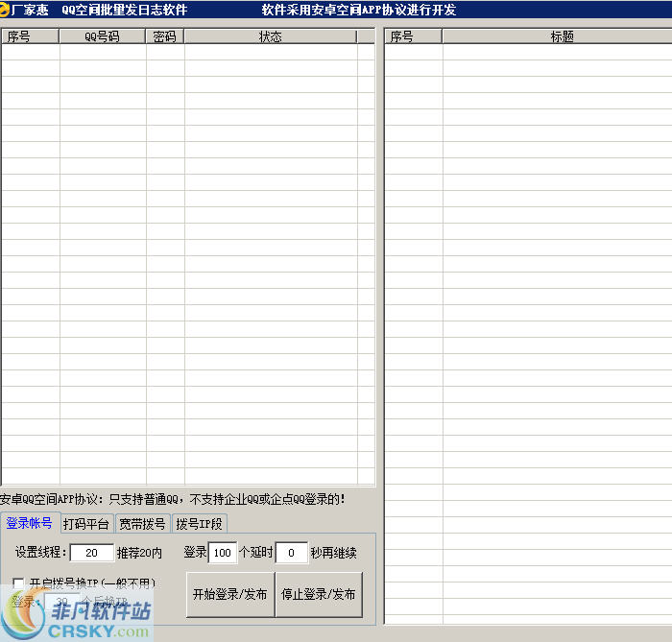Screen dimensions: 672x642
Task: Open the 打码平台 tab
Action: coord(85,524)
